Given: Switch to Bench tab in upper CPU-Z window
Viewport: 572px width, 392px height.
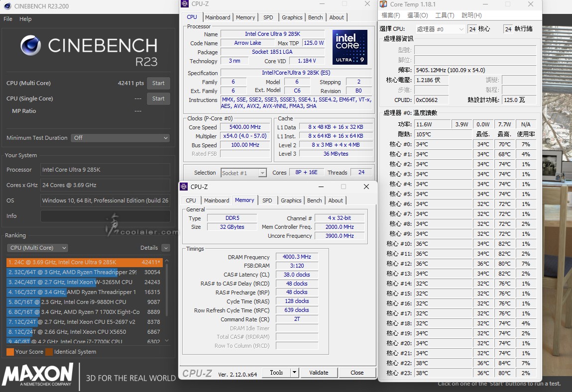Looking at the screenshot, I should pyautogui.click(x=315, y=17).
